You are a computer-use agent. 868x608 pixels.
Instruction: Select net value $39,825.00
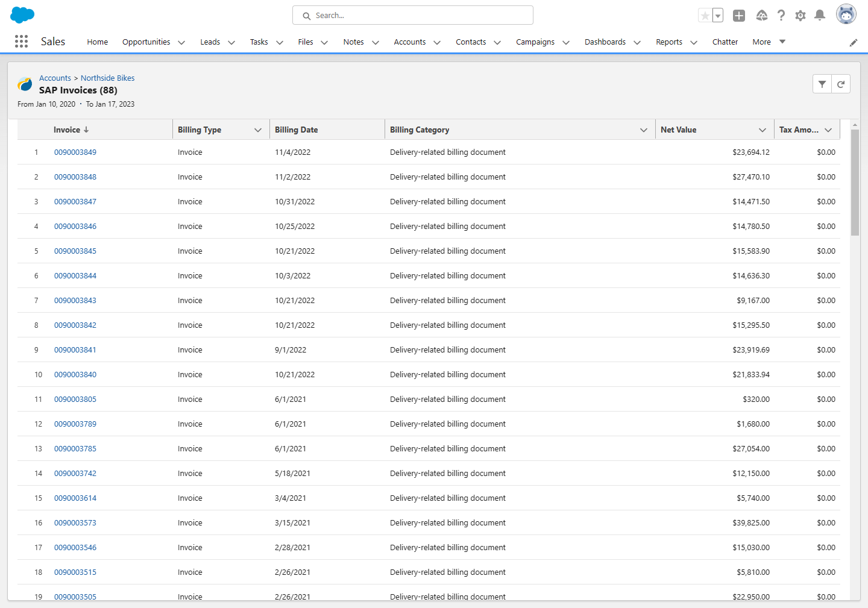(751, 523)
